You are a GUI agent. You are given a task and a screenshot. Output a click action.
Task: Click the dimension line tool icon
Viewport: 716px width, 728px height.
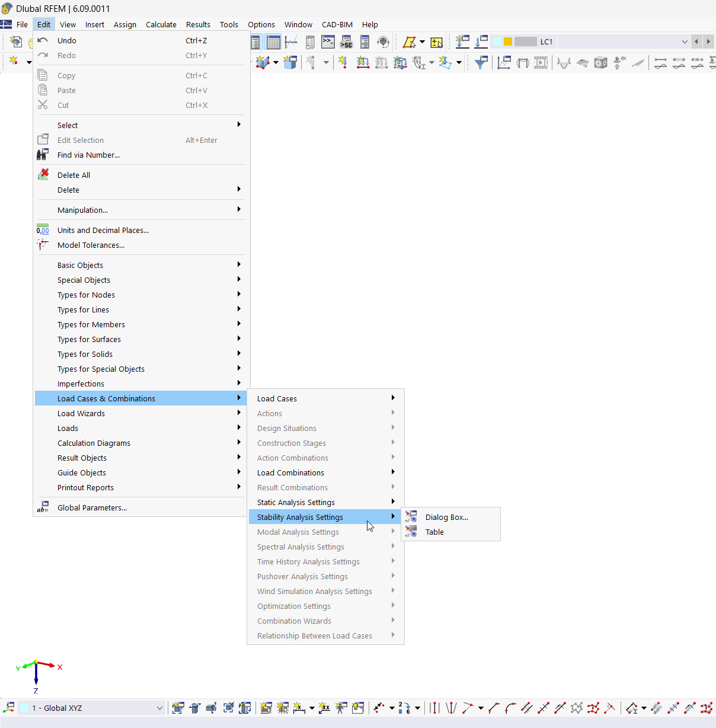tap(299, 708)
